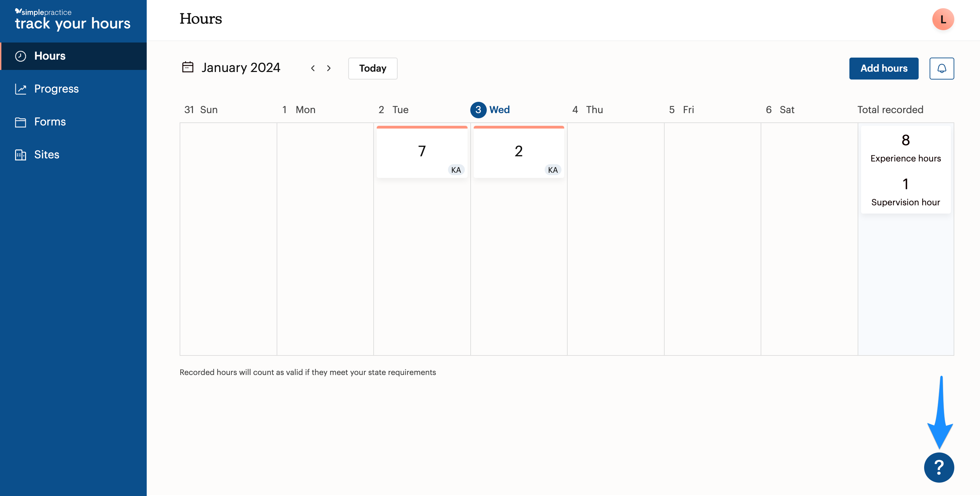Select the 1 Mon day header
Viewport: 980px width, 496px height.
pos(299,110)
